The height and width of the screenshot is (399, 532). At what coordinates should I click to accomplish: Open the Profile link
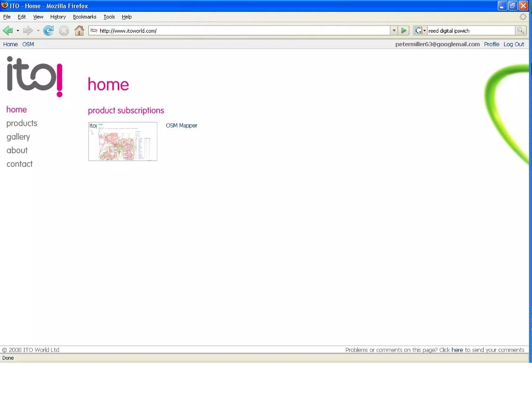(491, 44)
